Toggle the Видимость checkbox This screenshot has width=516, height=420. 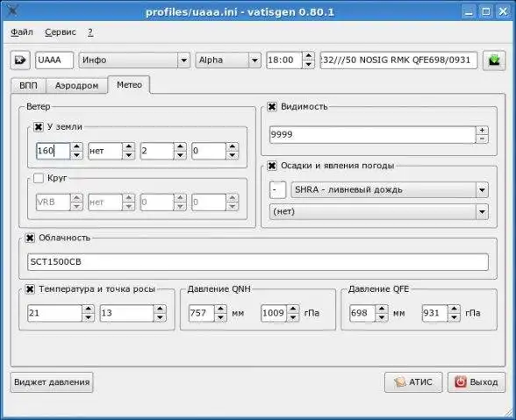click(x=272, y=107)
